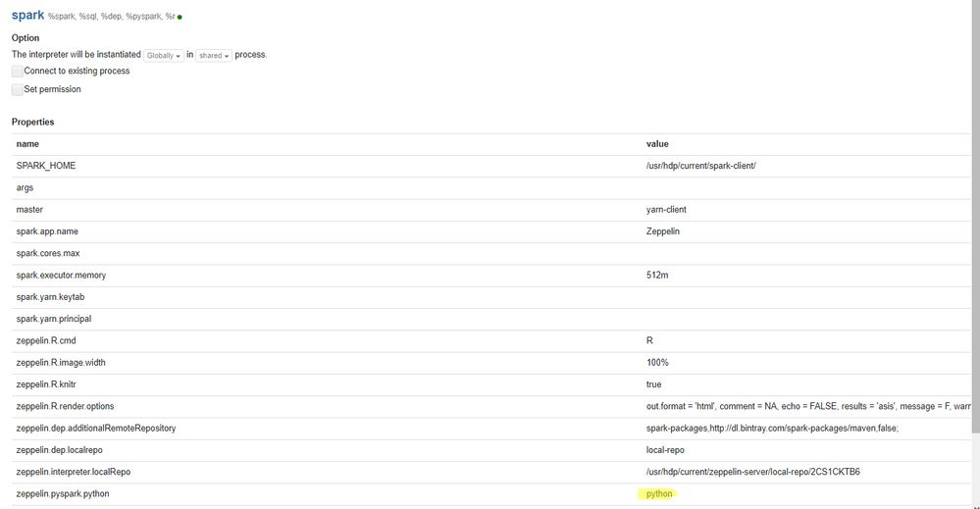
Task: Select the 'zeppelin.dep.localrepo' property
Action: [x=60, y=450]
